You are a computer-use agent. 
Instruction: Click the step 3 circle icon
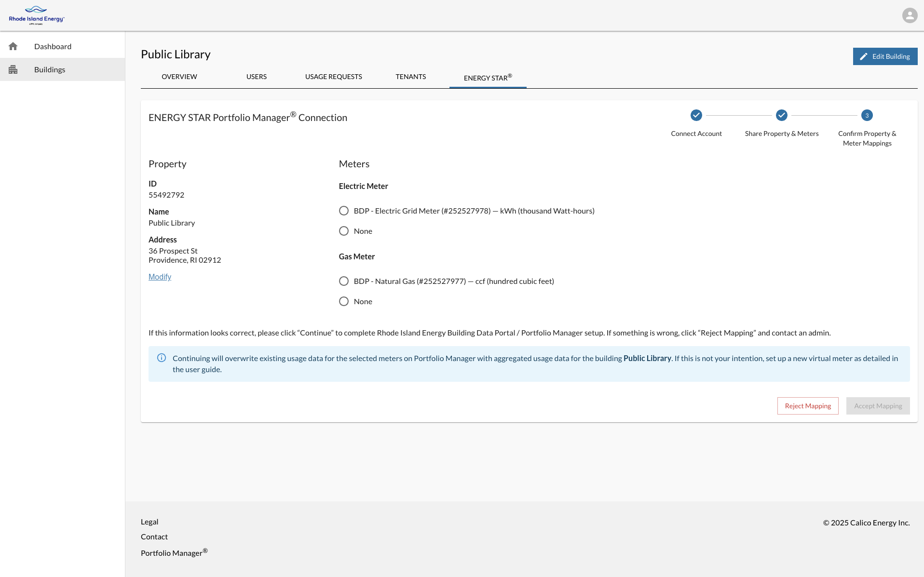click(x=867, y=115)
